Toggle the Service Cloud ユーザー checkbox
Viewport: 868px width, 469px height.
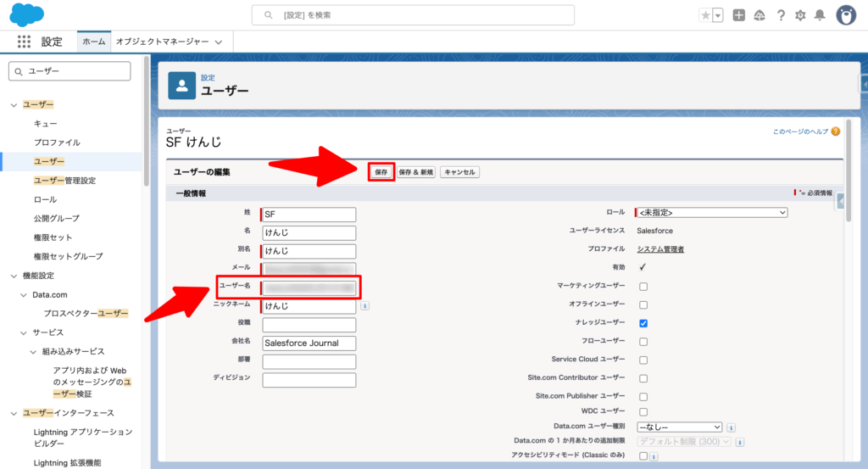[x=643, y=360]
